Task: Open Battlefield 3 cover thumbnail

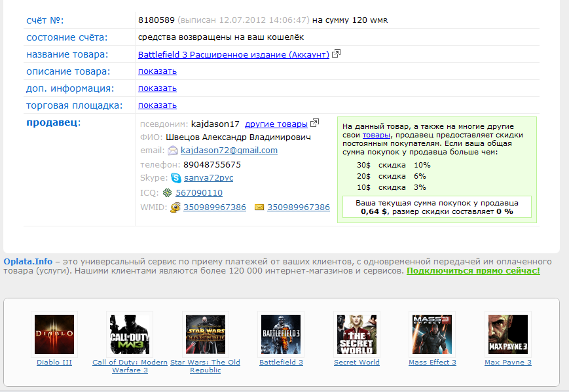Action: click(x=281, y=334)
